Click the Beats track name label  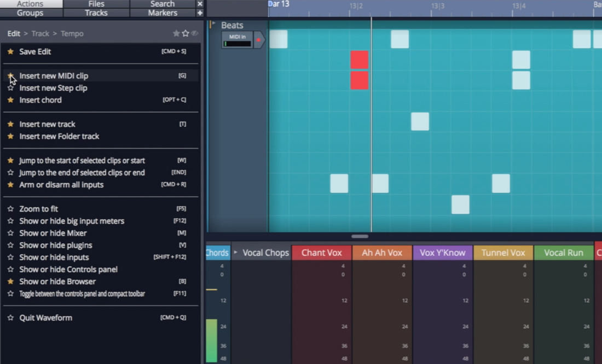coord(232,25)
